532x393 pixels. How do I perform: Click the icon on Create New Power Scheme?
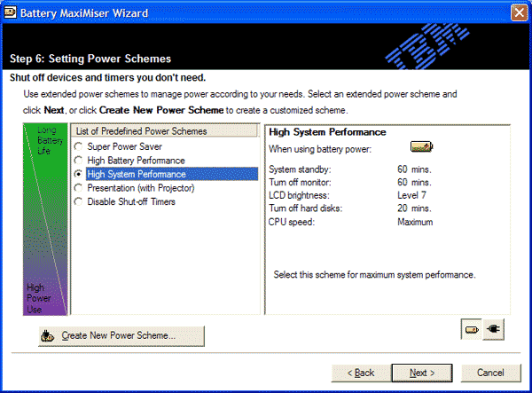click(x=48, y=335)
